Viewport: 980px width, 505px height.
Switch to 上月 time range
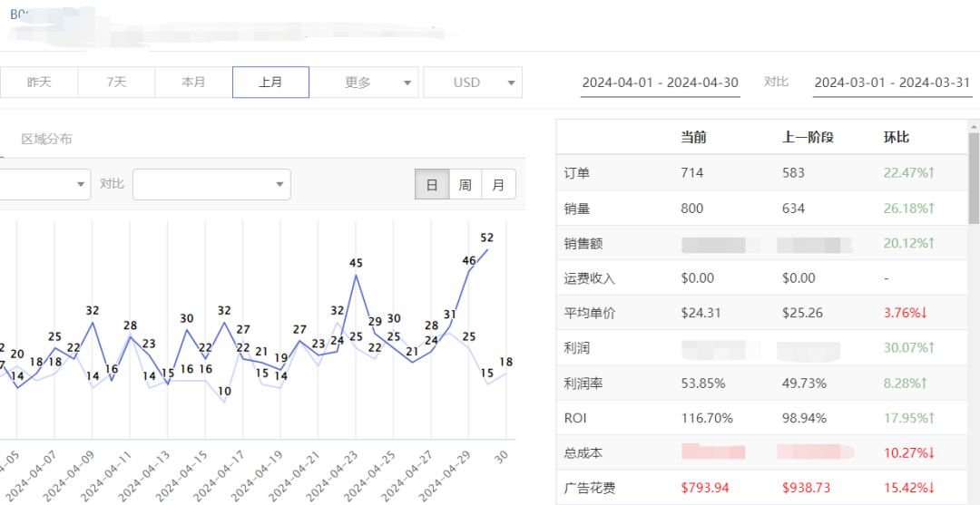pyautogui.click(x=270, y=83)
